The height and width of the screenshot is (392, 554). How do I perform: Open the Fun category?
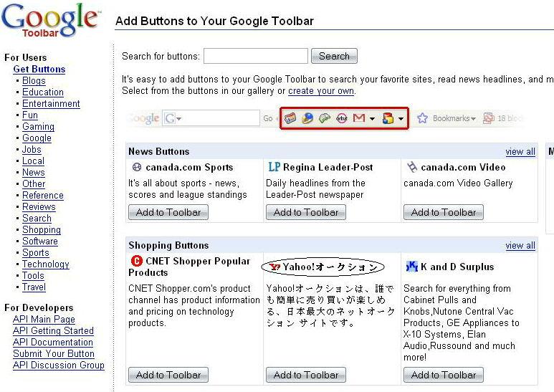(30, 115)
